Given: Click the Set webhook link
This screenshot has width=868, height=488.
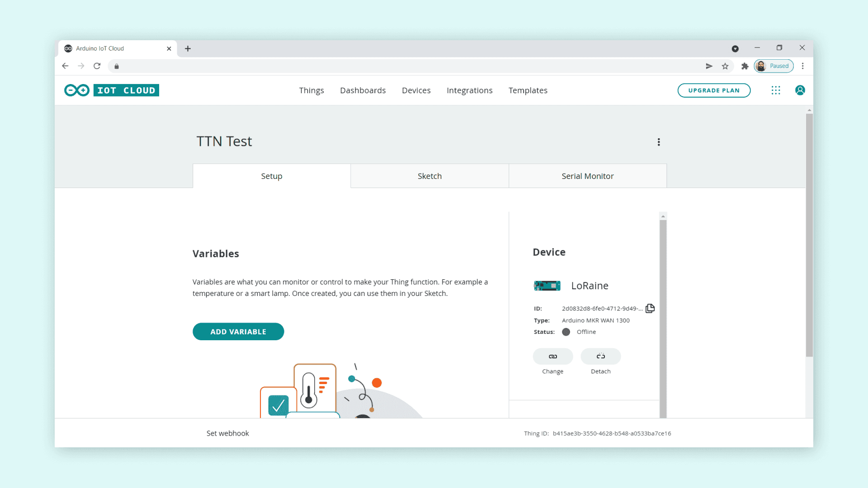Looking at the screenshot, I should (x=227, y=433).
